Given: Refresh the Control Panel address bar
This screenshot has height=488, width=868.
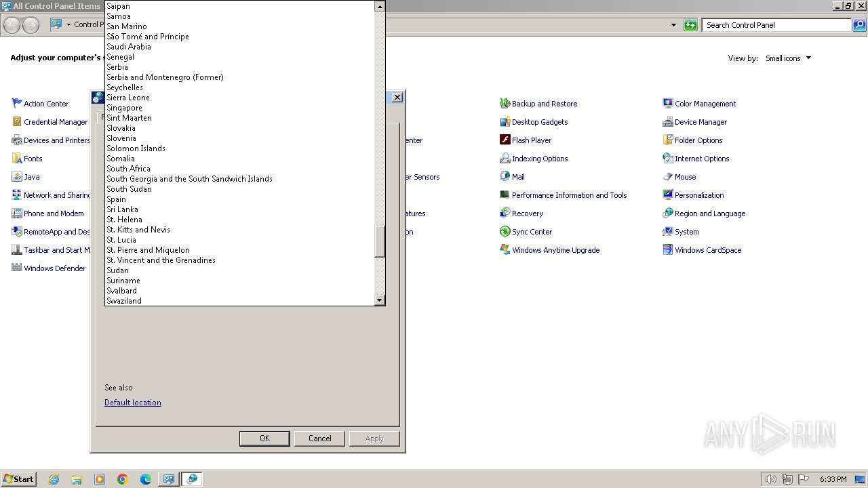Looking at the screenshot, I should point(690,25).
